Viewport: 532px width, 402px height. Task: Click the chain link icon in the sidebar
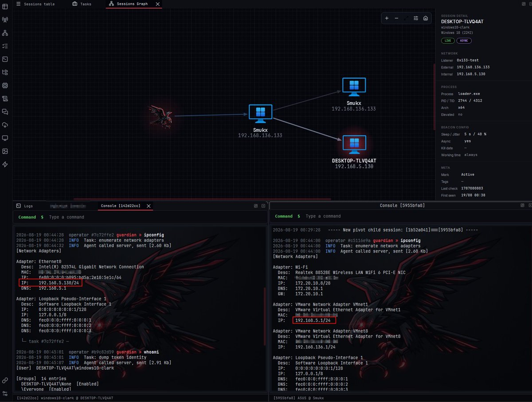(x=5, y=380)
